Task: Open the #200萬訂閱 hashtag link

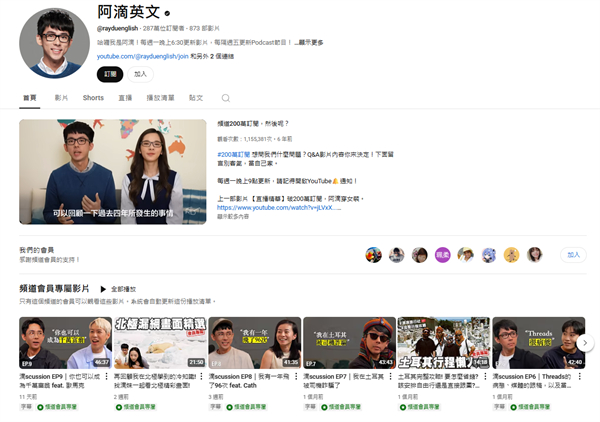Action: coord(233,154)
